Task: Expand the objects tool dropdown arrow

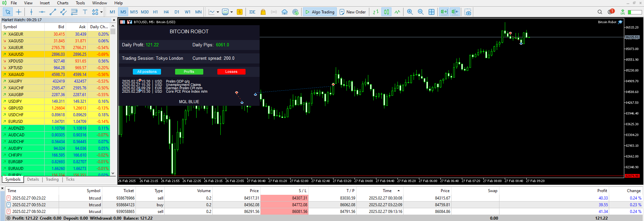Action: coord(101,12)
